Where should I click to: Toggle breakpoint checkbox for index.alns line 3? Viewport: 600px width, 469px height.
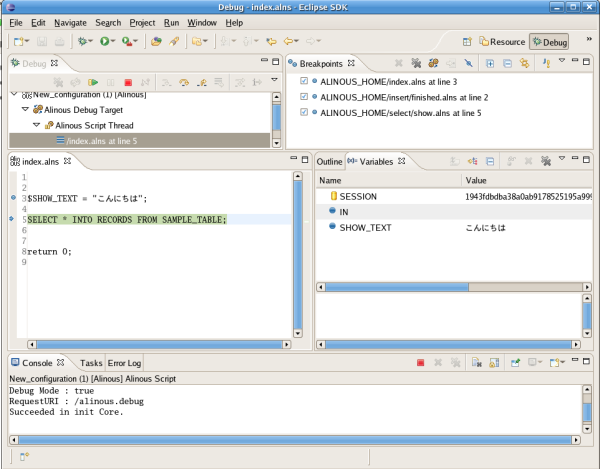pos(304,81)
